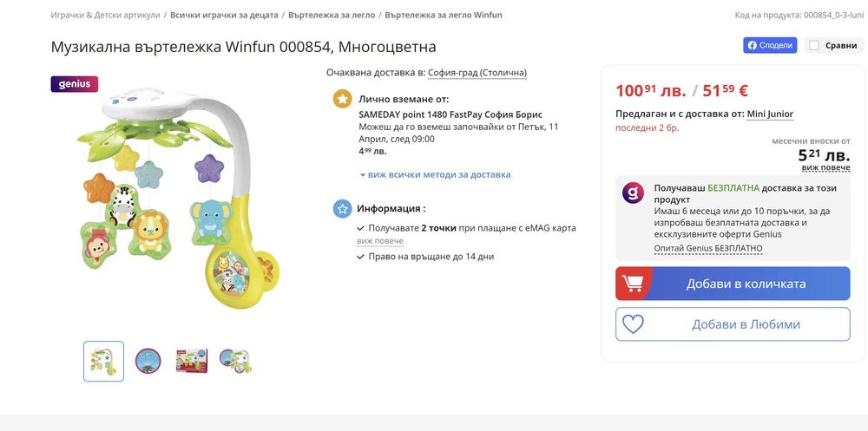Click the purple Genius logo icon
868x431 pixels.
(633, 193)
